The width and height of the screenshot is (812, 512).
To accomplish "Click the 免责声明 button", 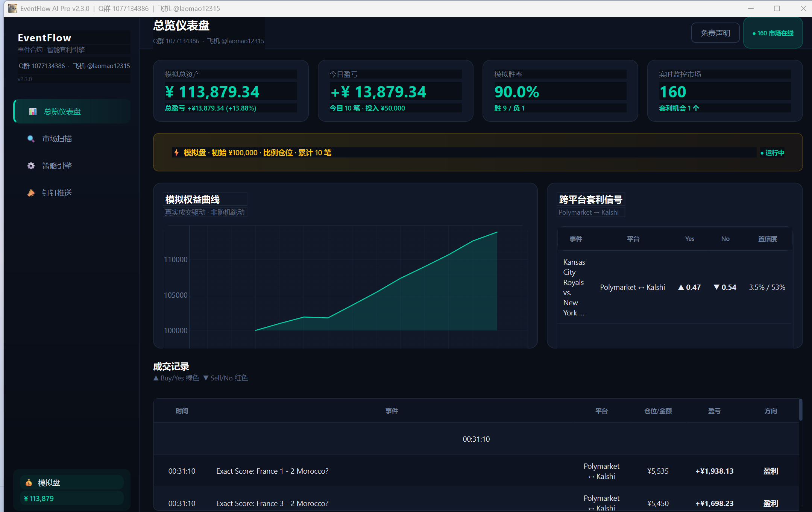I will coord(715,33).
